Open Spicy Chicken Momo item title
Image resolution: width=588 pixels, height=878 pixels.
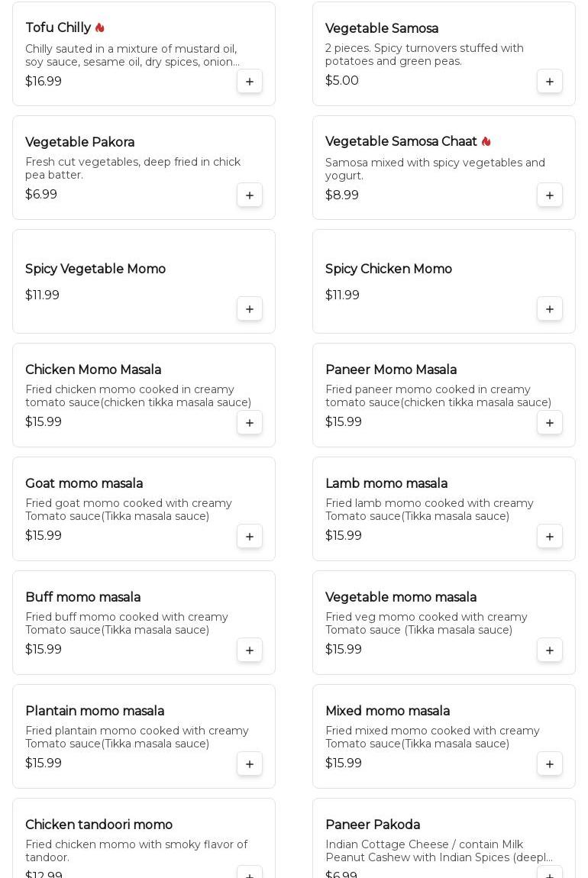[389, 270]
